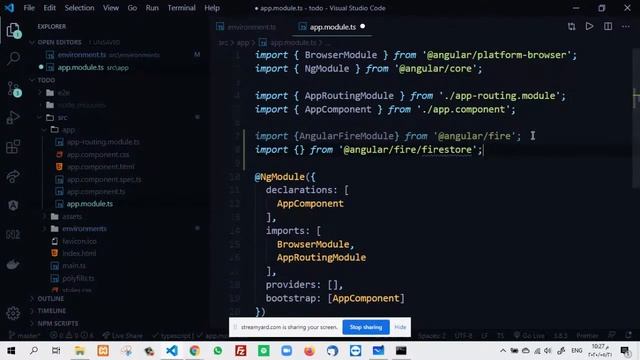Viewport: 640px width, 360px height.
Task: Click Hide on the screen sharing bar
Action: pos(400,327)
